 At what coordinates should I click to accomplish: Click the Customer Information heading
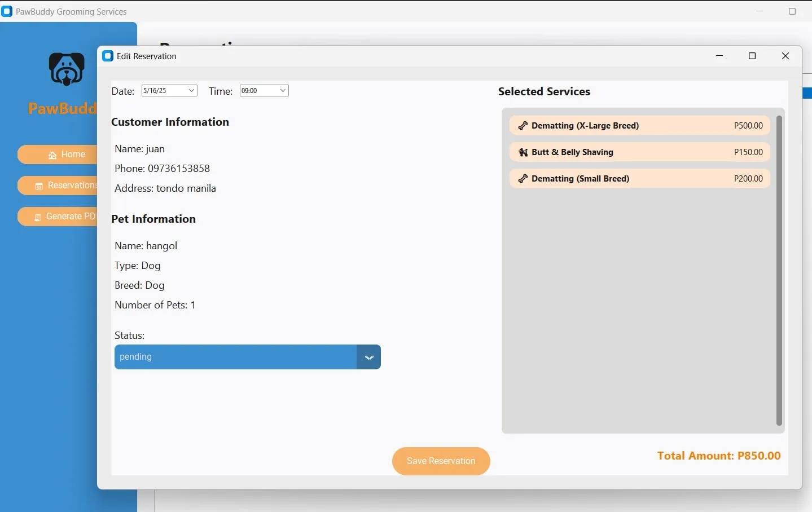(170, 122)
